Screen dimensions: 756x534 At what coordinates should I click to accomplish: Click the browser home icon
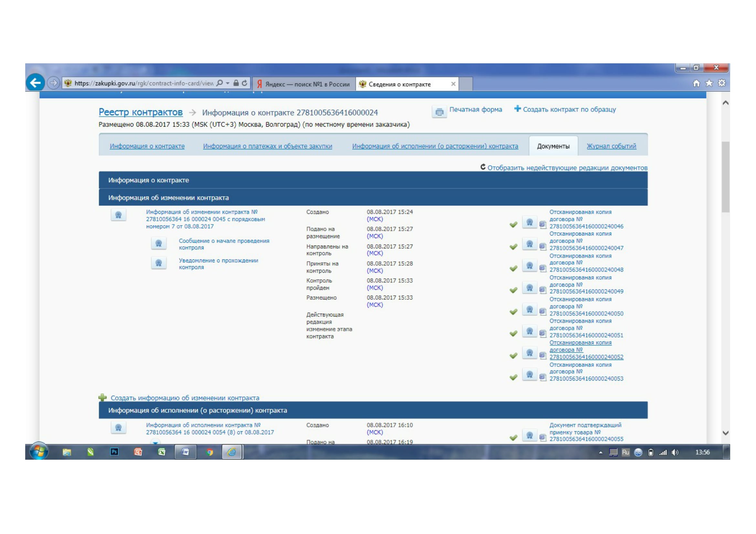(x=696, y=83)
